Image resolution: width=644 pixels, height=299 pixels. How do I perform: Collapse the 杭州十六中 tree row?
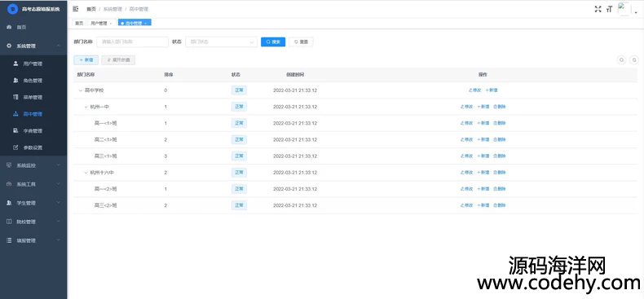point(86,173)
